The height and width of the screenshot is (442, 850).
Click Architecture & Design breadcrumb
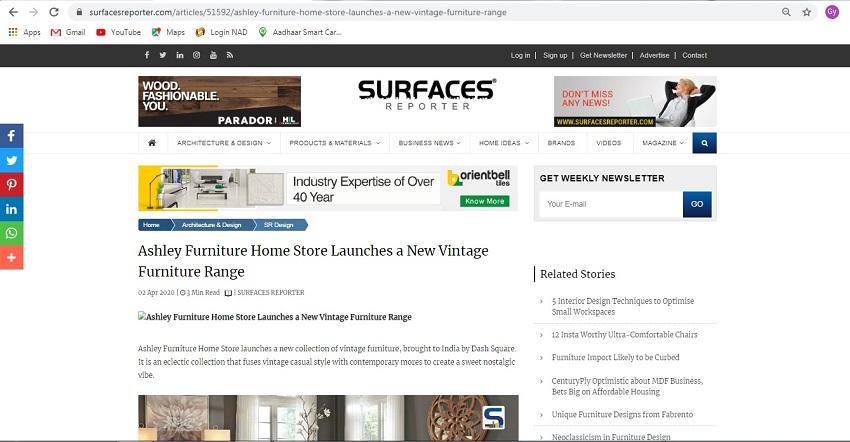(211, 225)
